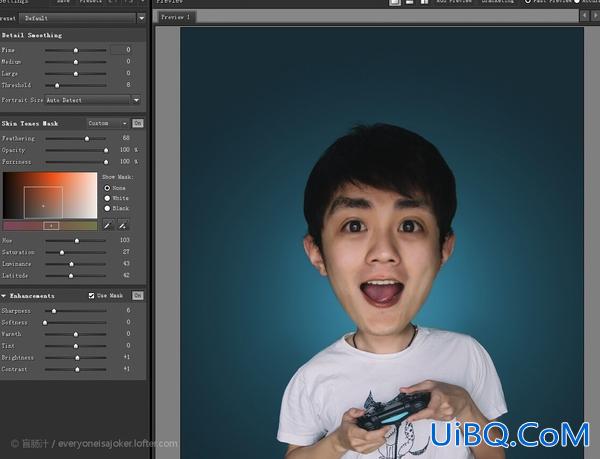Viewport: 600px width, 459px height.
Task: Click the Fine slider handle
Action: pos(76,50)
